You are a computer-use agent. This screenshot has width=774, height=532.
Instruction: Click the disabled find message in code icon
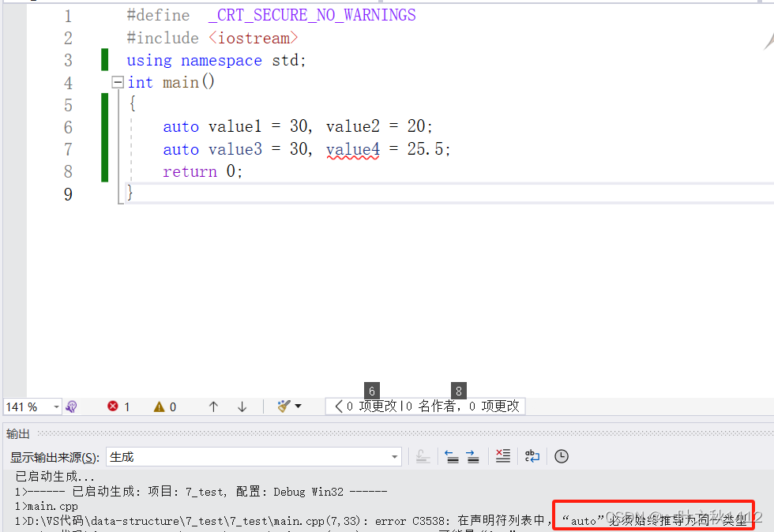click(423, 456)
